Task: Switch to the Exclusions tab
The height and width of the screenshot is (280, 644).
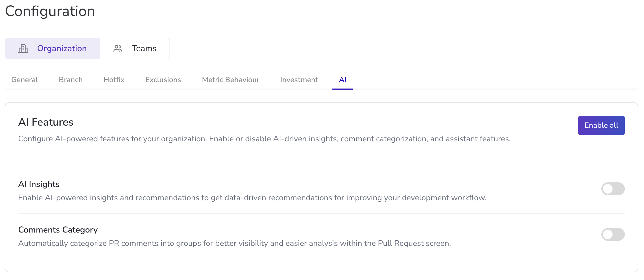Action: pos(163,80)
